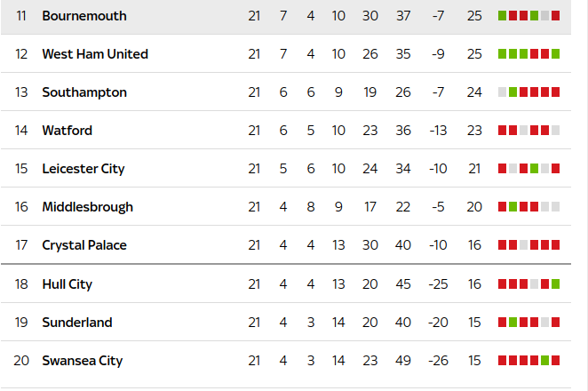This screenshot has height=391, width=588.
Task: Open the West Ham United team page
Action: coord(95,54)
